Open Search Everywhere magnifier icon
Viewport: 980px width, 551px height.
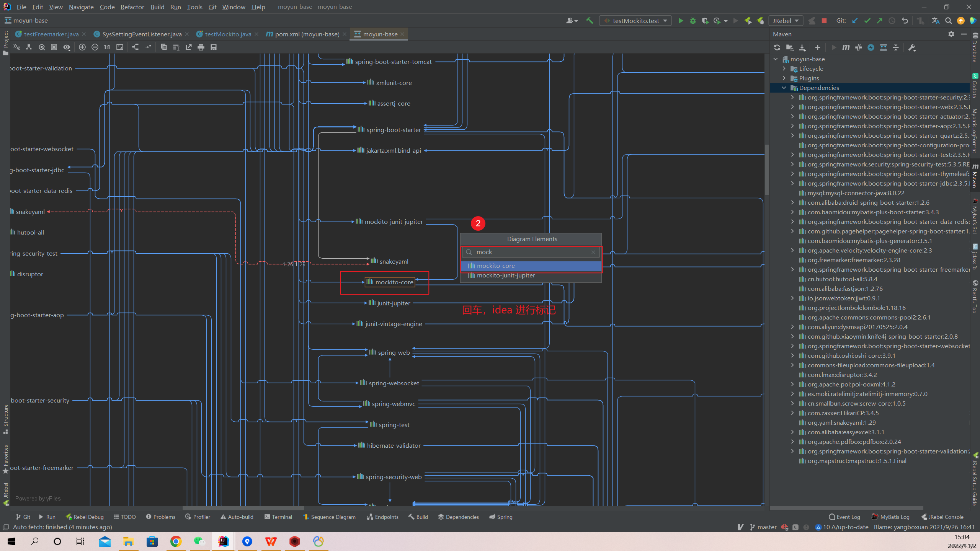coord(948,21)
